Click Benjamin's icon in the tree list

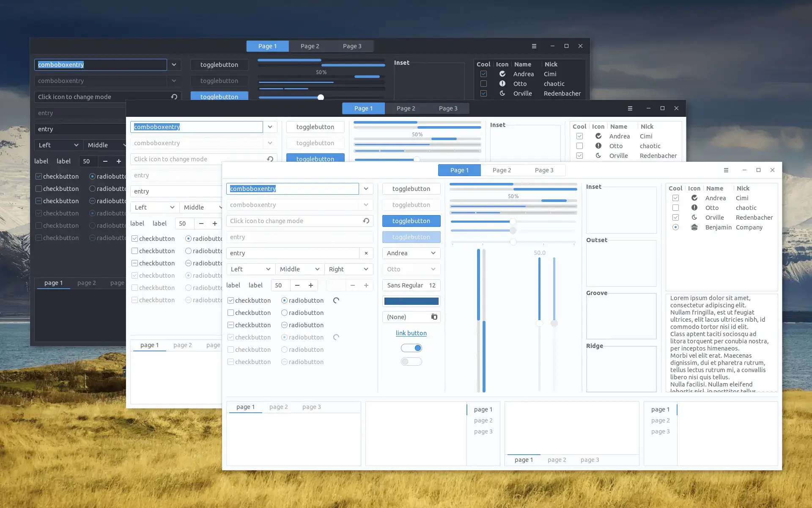click(x=694, y=227)
